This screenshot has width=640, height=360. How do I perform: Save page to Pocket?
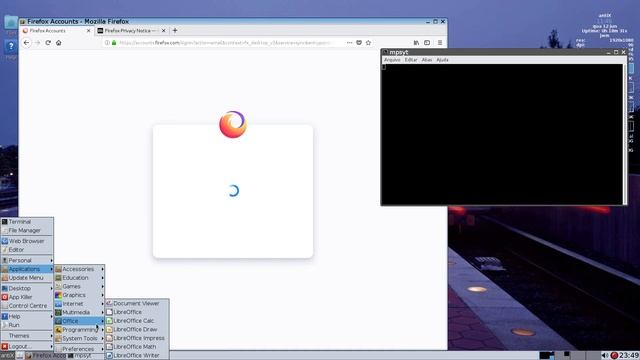point(359,42)
